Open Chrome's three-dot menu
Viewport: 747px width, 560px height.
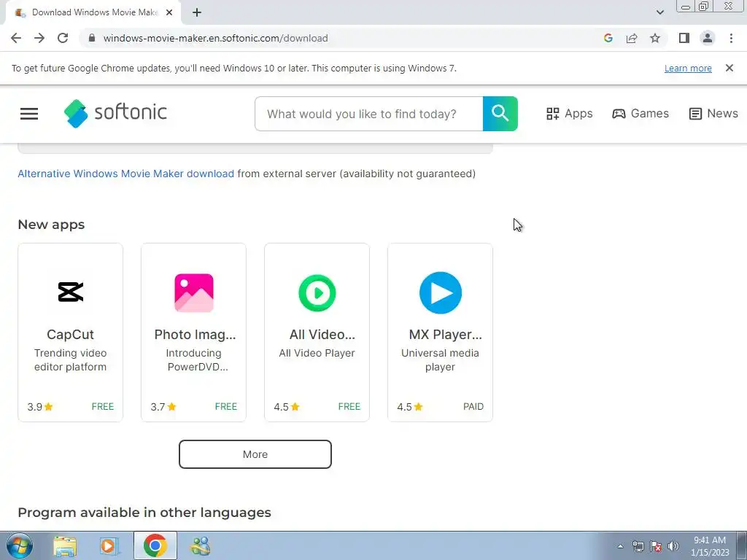[731, 38]
